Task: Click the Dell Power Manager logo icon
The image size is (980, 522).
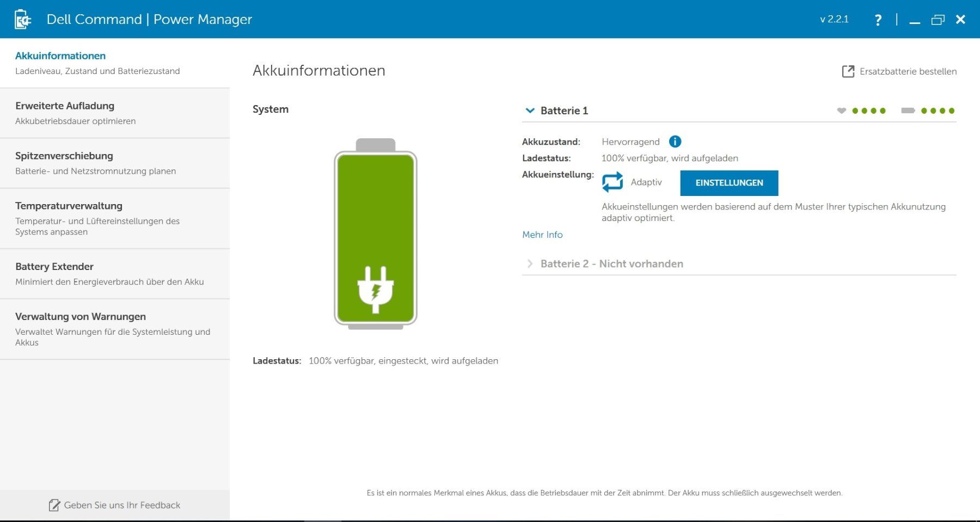Action: click(22, 20)
